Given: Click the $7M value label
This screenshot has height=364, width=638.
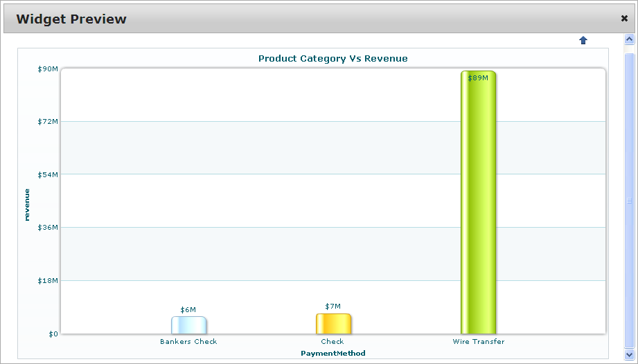Looking at the screenshot, I should pyautogui.click(x=333, y=307).
